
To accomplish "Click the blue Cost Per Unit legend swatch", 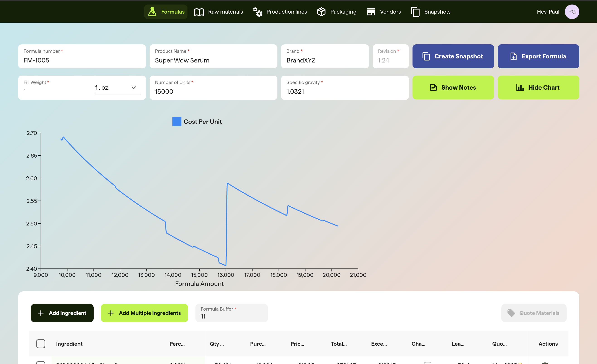I will (x=177, y=122).
